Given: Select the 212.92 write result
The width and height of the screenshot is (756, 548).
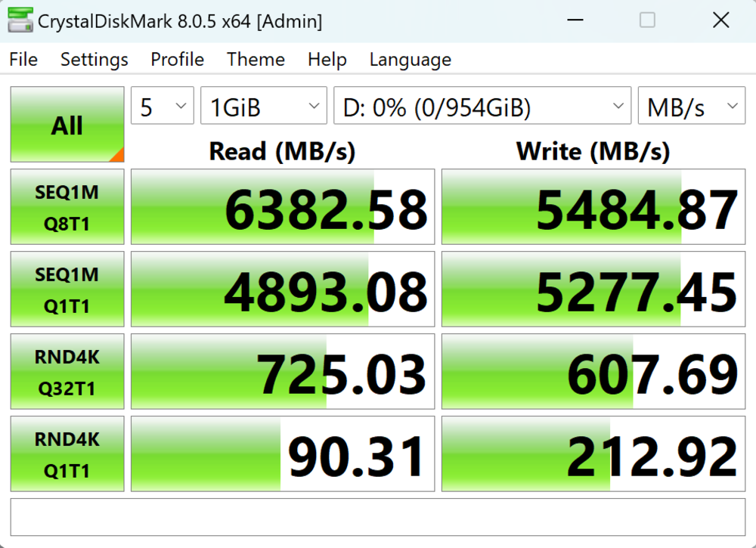Looking at the screenshot, I should (593, 454).
